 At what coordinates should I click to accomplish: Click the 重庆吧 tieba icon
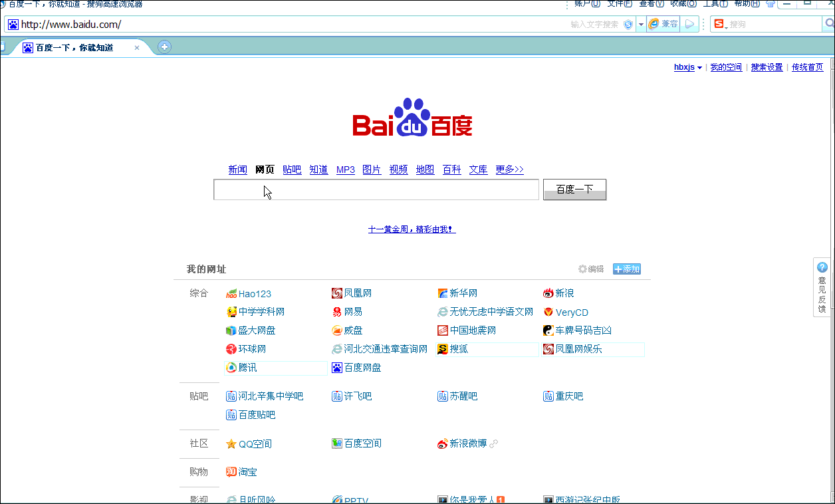pyautogui.click(x=548, y=396)
